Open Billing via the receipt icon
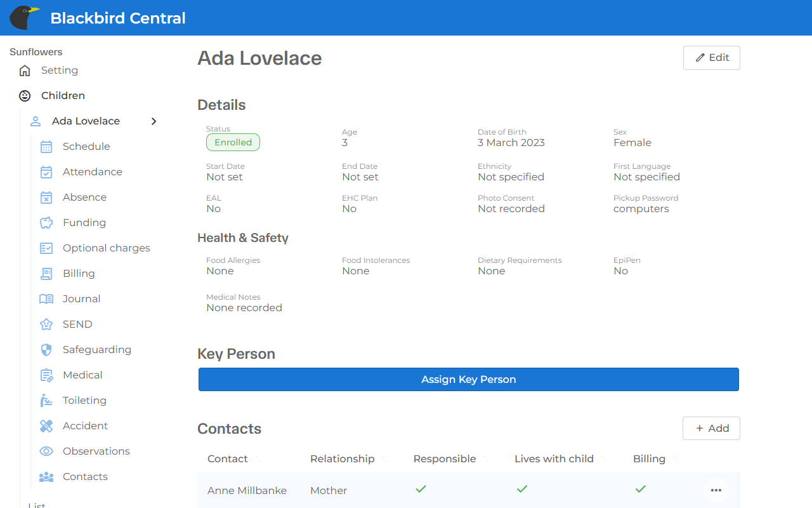 pyautogui.click(x=46, y=274)
